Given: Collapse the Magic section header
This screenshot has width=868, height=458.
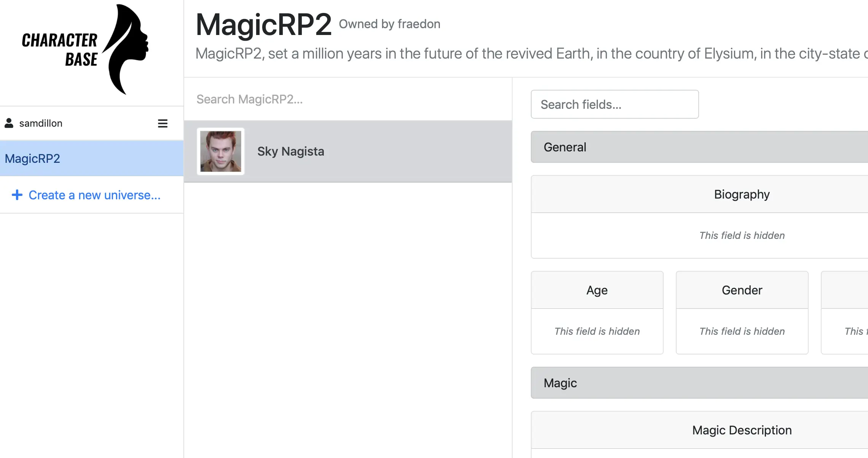Looking at the screenshot, I should click(x=699, y=383).
